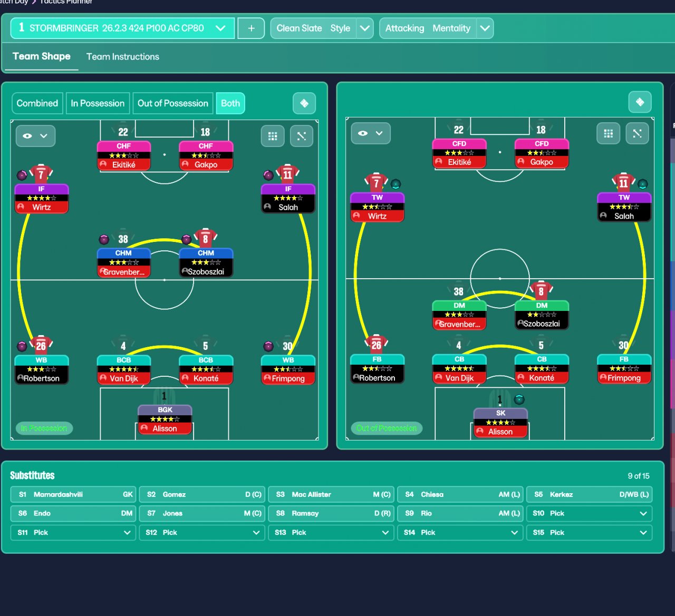The image size is (675, 616).
Task: Click Wirtz's number 7 shirt on the In Possession pitch
Action: coord(41,174)
